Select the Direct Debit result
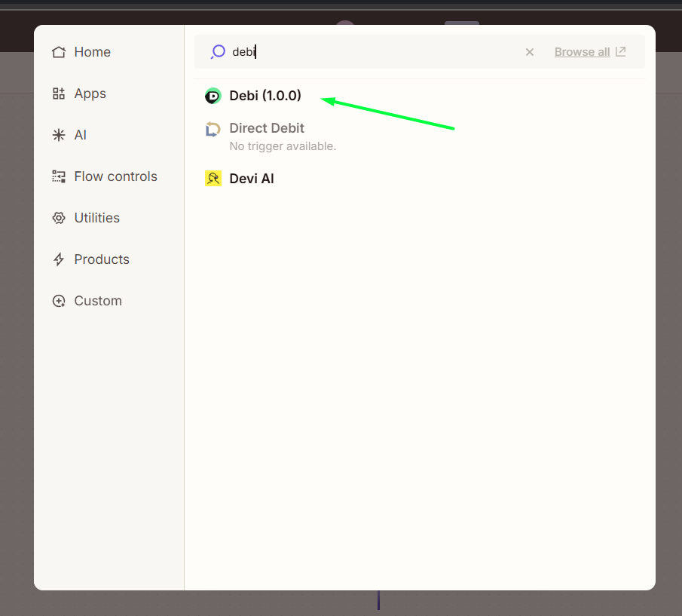The width and height of the screenshot is (682, 616). pos(267,128)
